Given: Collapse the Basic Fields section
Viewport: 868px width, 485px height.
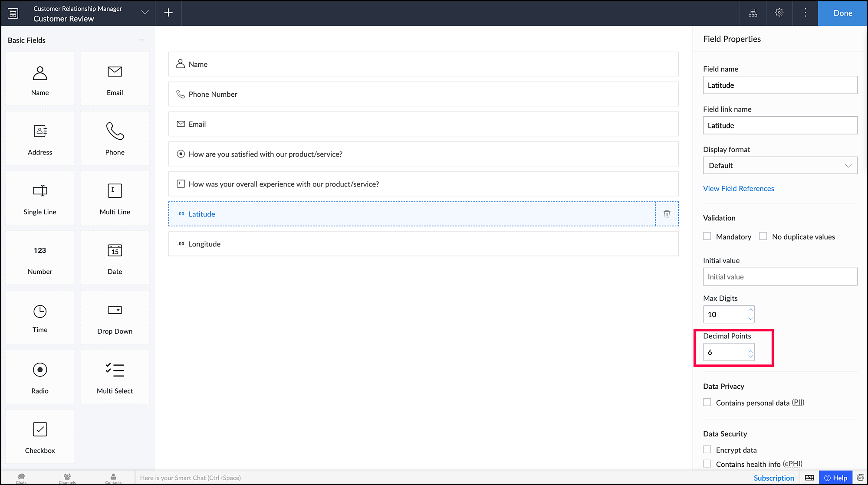Looking at the screenshot, I should (141, 40).
